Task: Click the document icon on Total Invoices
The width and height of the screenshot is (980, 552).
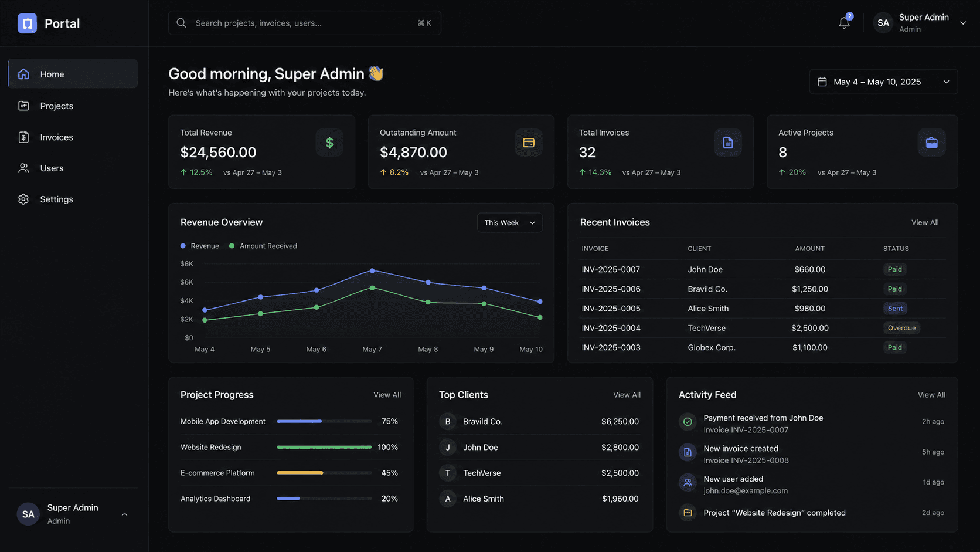Action: pos(728,143)
